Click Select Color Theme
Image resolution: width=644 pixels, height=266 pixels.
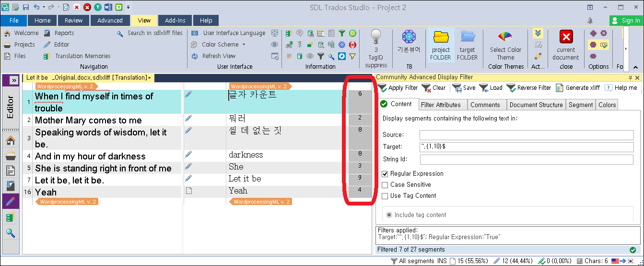(505, 45)
